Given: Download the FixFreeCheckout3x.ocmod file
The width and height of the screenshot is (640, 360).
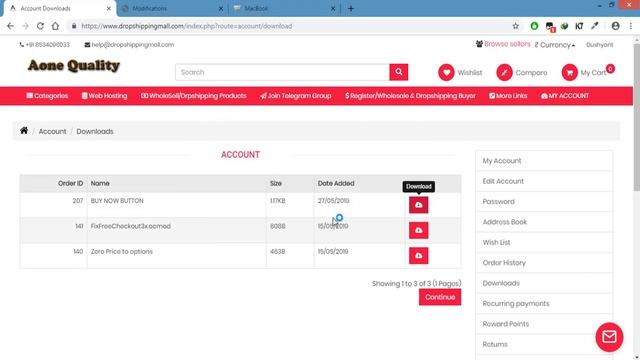Looking at the screenshot, I should pyautogui.click(x=418, y=230).
